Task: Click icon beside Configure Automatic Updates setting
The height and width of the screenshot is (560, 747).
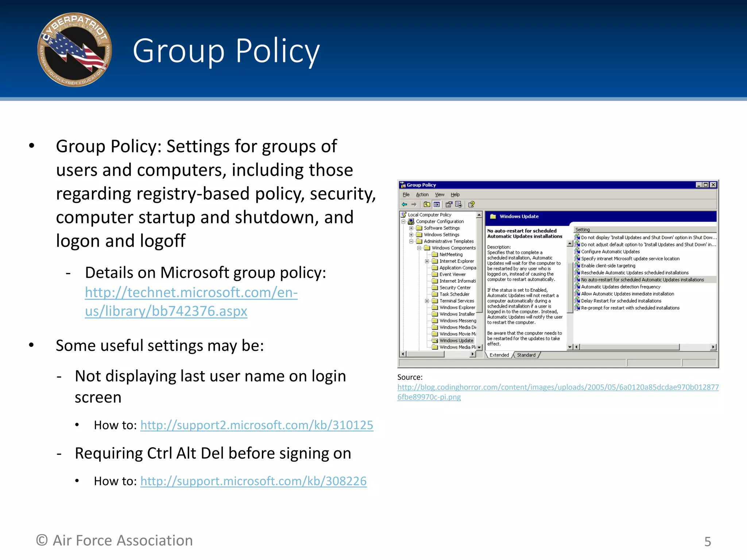Action: click(x=577, y=252)
